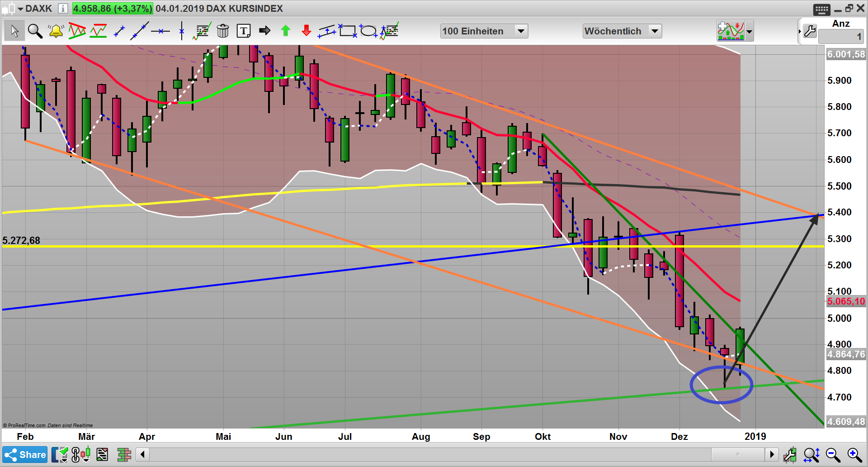The height and width of the screenshot is (467, 868).
Task: Open the price alert bell tool
Action: point(56,31)
